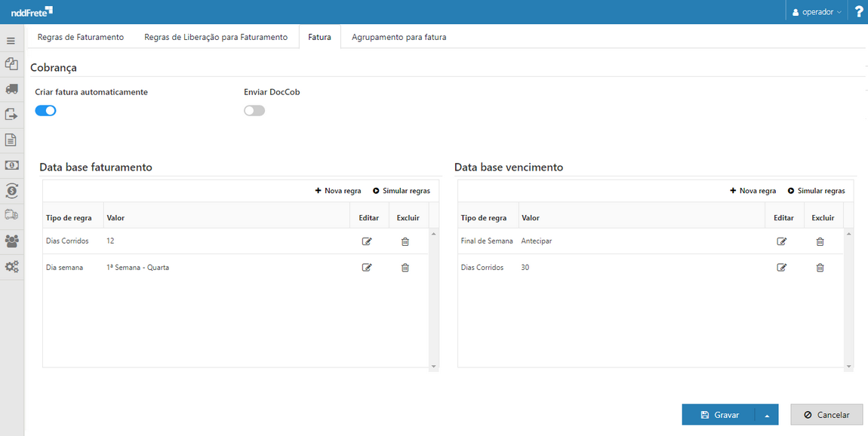Enable Enviar DocCob

point(254,110)
